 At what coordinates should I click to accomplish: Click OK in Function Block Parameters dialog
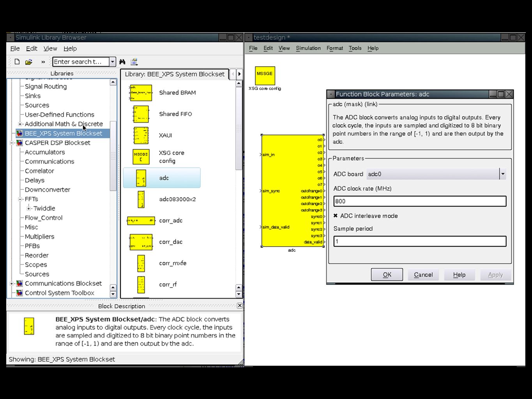tap(387, 275)
